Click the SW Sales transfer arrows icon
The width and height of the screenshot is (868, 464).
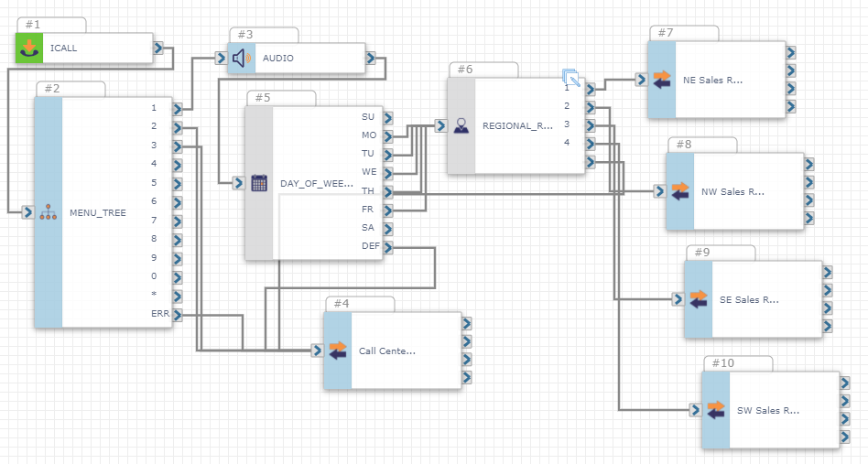coord(716,410)
